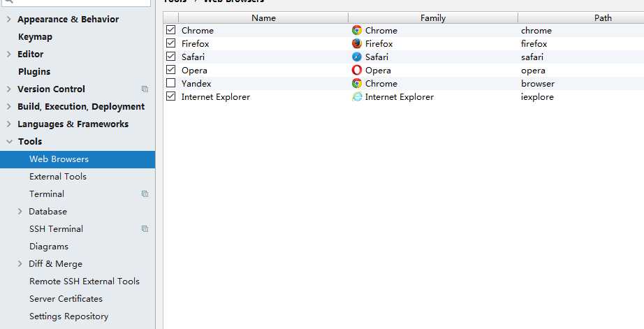Open Server Certificates settings
The height and width of the screenshot is (329, 644).
[66, 299]
